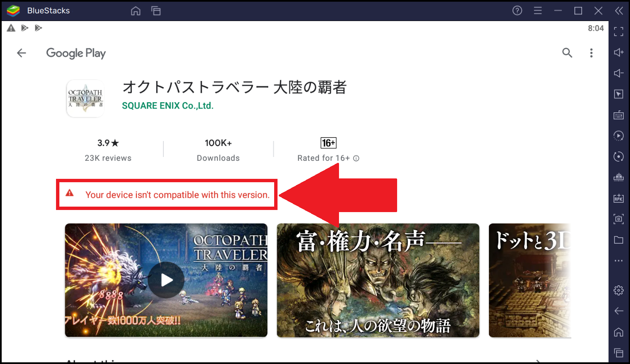Open the BlueStacks hamburger menu
This screenshot has width=630, height=364.
click(x=538, y=11)
